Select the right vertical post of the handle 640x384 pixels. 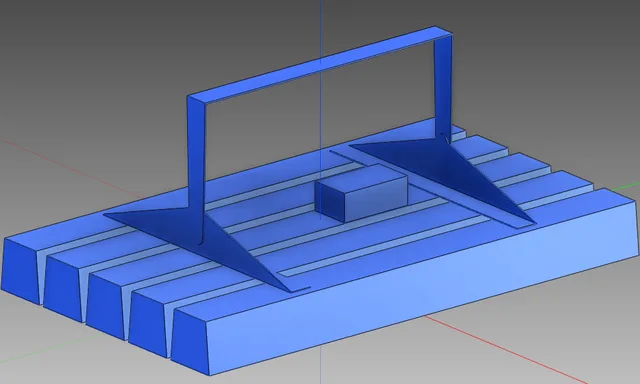pyautogui.click(x=442, y=86)
